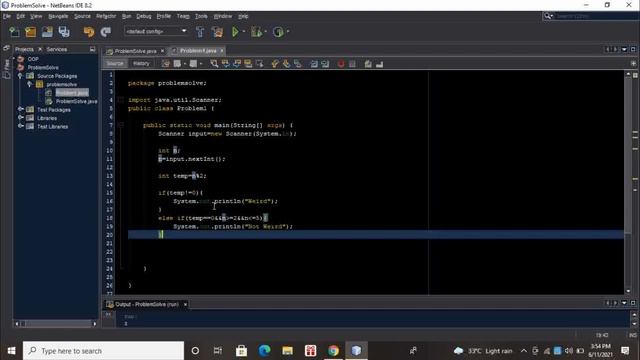The height and width of the screenshot is (360, 640).
Task: Minimize the Projects panel
Action: [93, 49]
